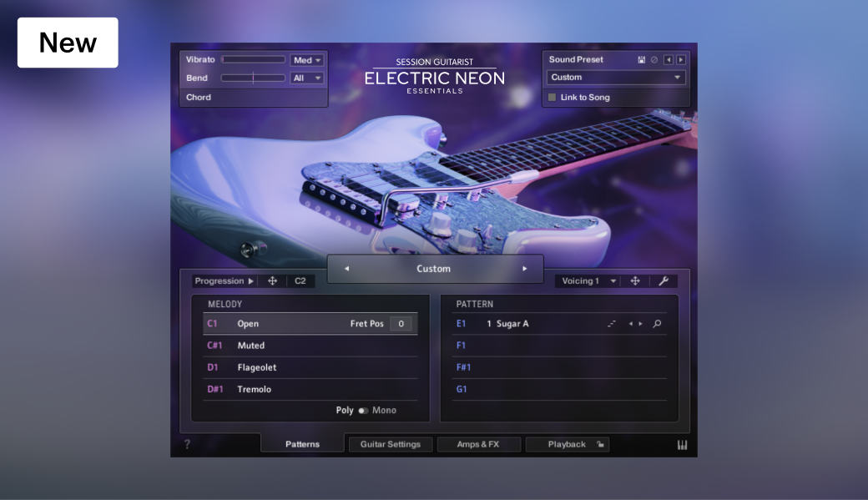Toggle the Poly/Mono switch
868x500 pixels.
click(363, 411)
